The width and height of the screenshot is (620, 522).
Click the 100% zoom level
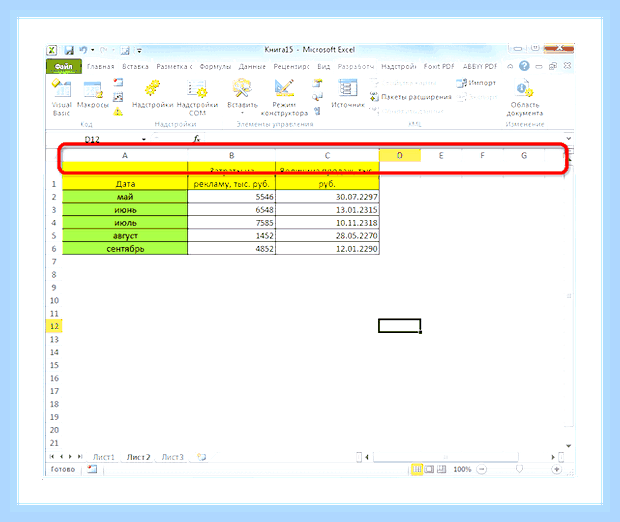point(462,469)
